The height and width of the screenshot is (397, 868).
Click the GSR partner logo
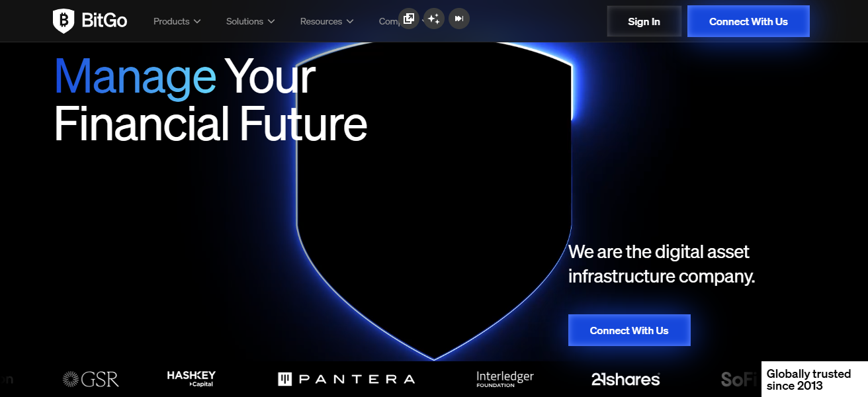coord(91,379)
